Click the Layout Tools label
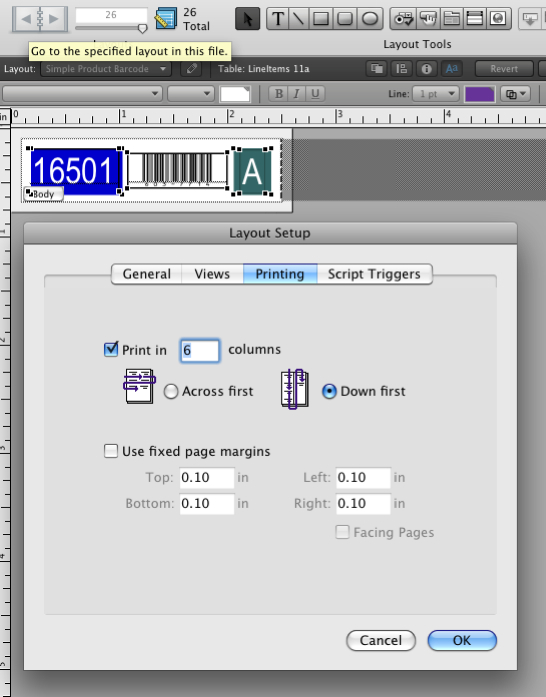The width and height of the screenshot is (546, 697). click(x=417, y=44)
